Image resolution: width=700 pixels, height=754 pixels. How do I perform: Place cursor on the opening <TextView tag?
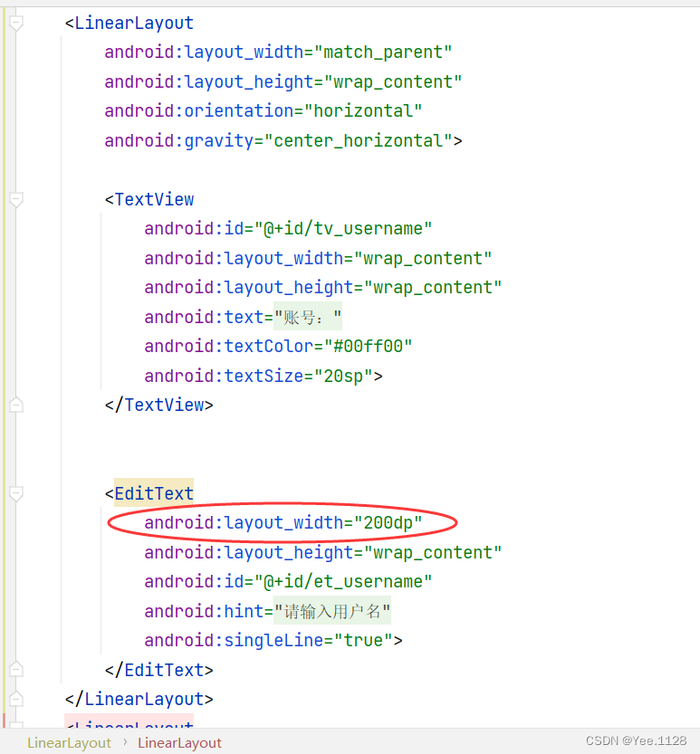click(x=149, y=199)
